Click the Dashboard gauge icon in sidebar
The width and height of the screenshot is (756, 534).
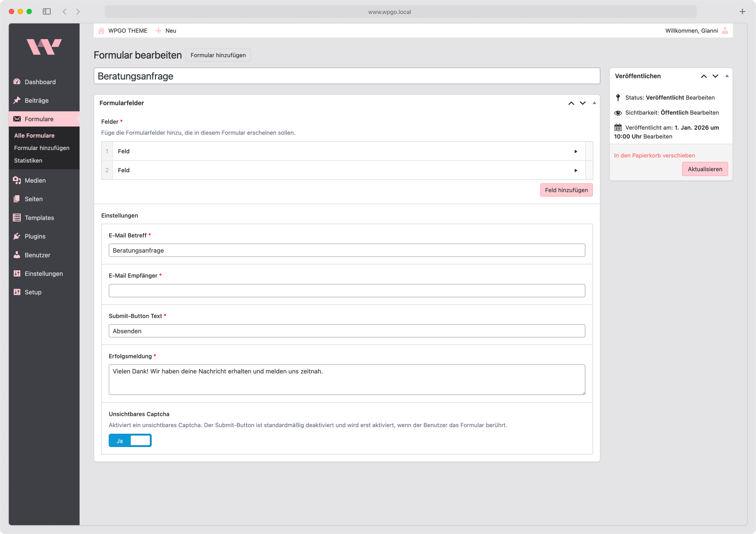tap(17, 82)
